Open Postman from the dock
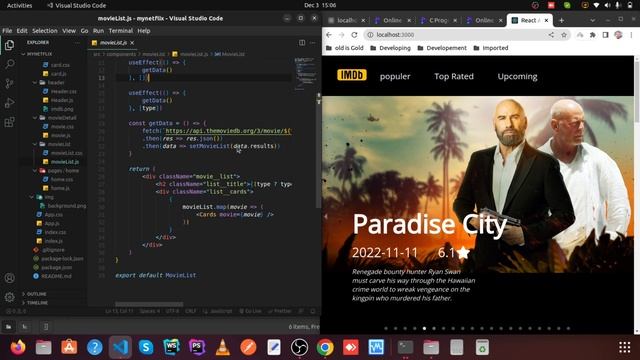The width and height of the screenshot is (640, 360). [248, 347]
